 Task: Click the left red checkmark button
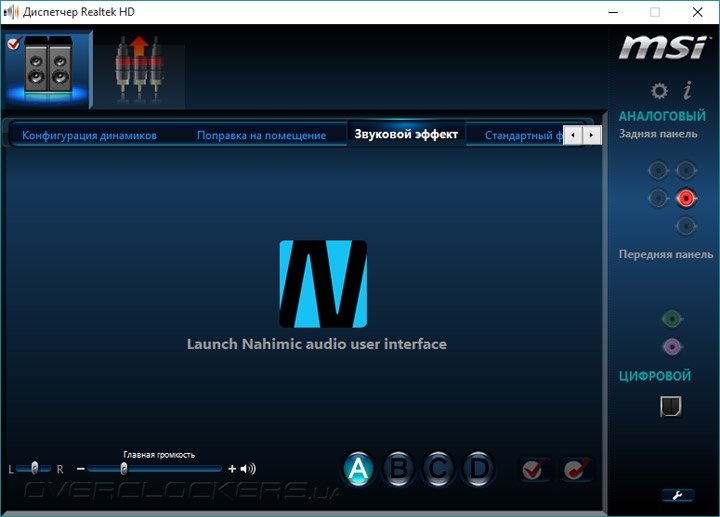coord(535,469)
